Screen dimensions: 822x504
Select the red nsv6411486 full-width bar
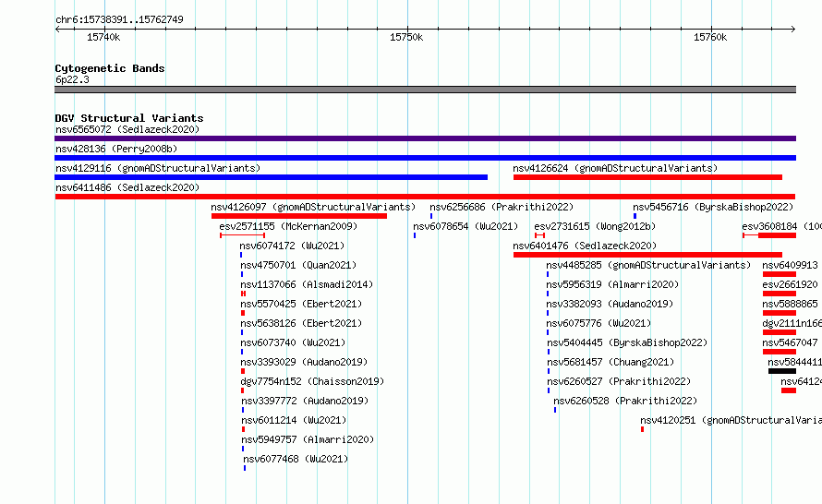click(x=425, y=197)
